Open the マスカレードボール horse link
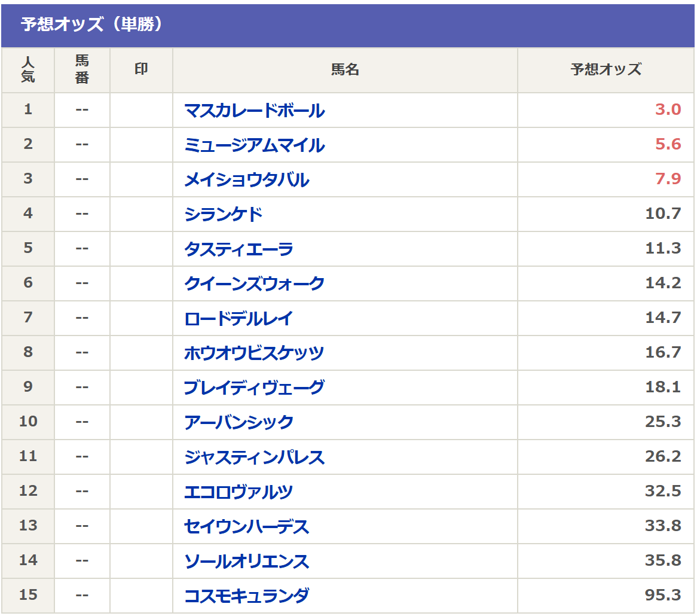Screen dimensions: 697x616 point(254,111)
